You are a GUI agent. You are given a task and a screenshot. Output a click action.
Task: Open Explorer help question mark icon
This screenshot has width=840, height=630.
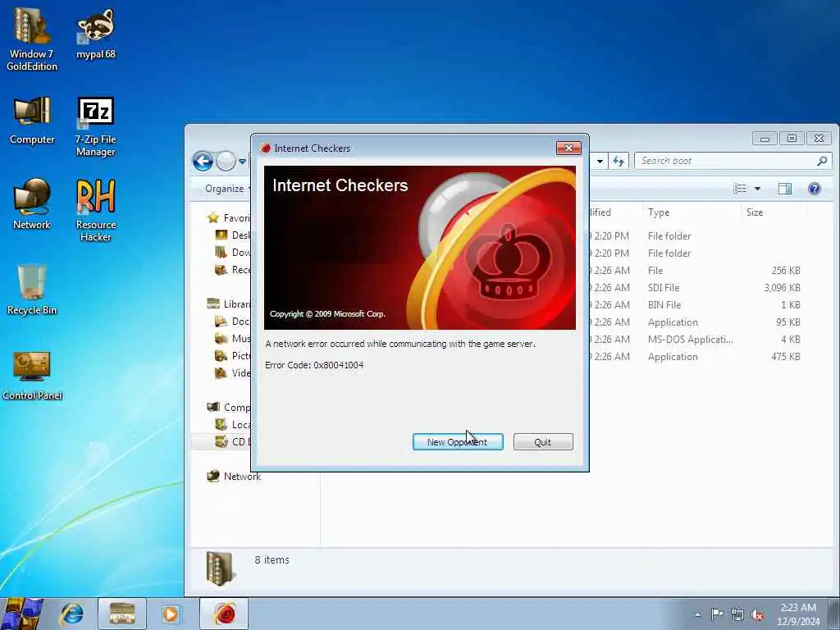pos(814,189)
